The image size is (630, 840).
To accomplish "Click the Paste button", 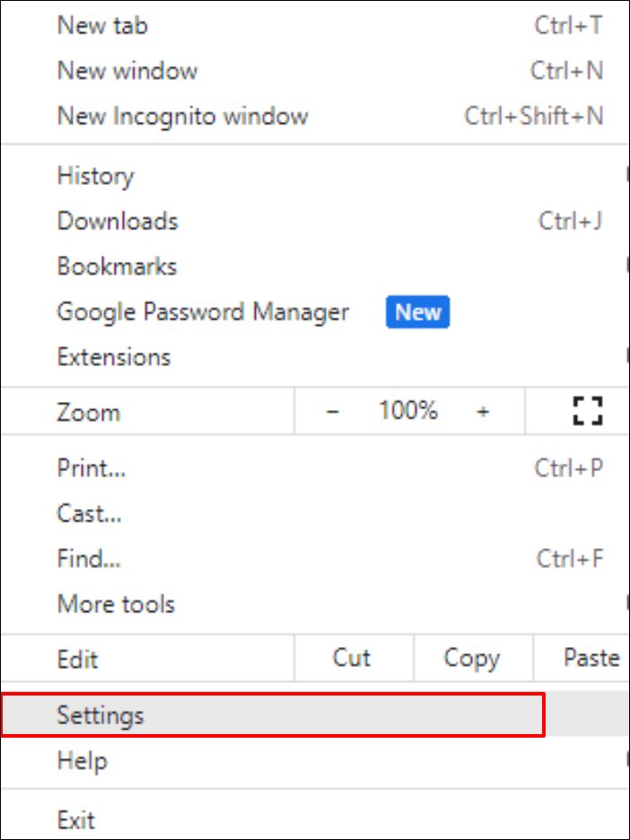I will 591,659.
